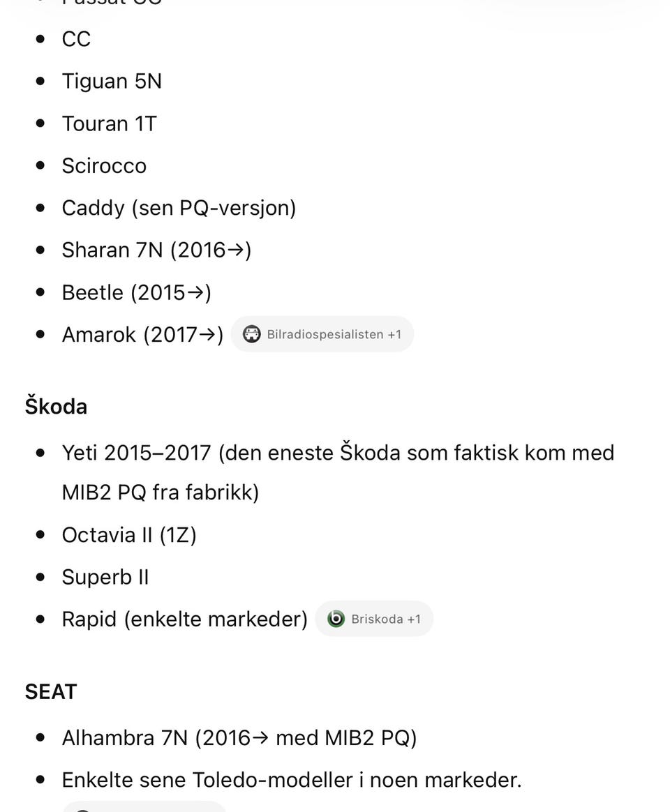Screen dimensions: 670x812
Task: Click the Octavia II (1Z) entry
Action: coord(129,535)
